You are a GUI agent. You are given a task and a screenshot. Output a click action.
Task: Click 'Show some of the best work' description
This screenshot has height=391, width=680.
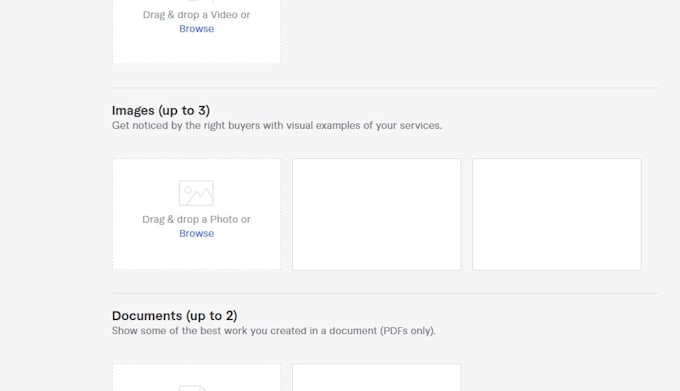(x=274, y=331)
